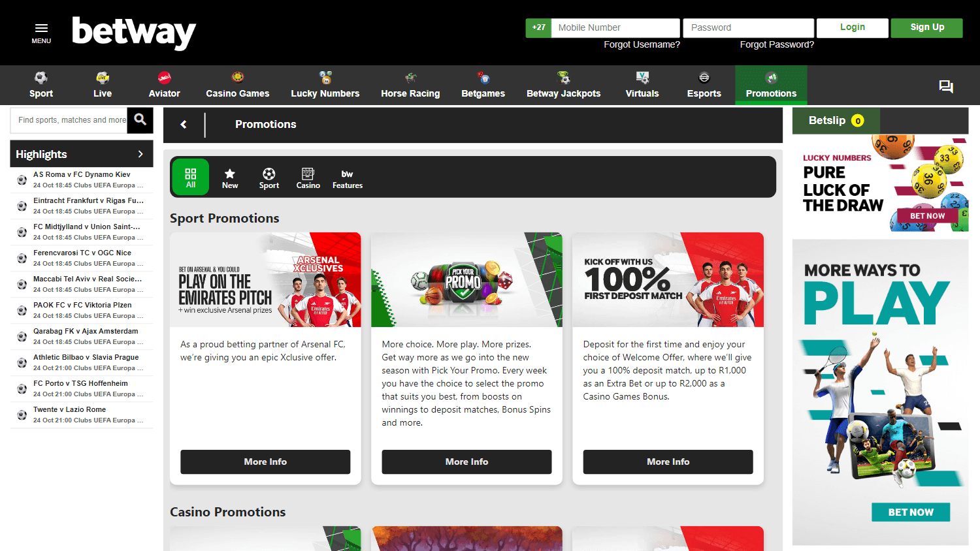Open PAOK FC v FC Viktoria Plzen match
Viewport: 980px width, 551px height.
click(82, 310)
